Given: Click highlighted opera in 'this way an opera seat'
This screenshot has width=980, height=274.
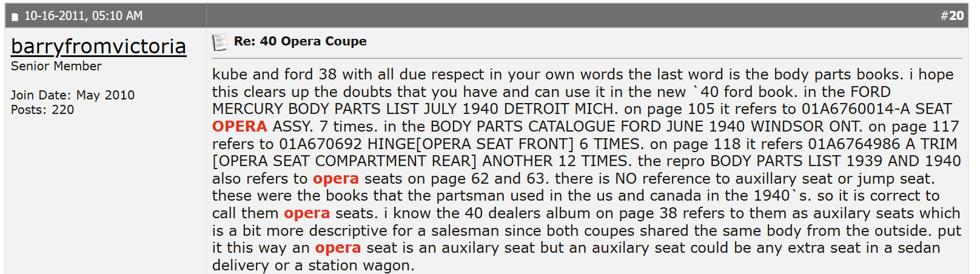Looking at the screenshot, I should [338, 248].
